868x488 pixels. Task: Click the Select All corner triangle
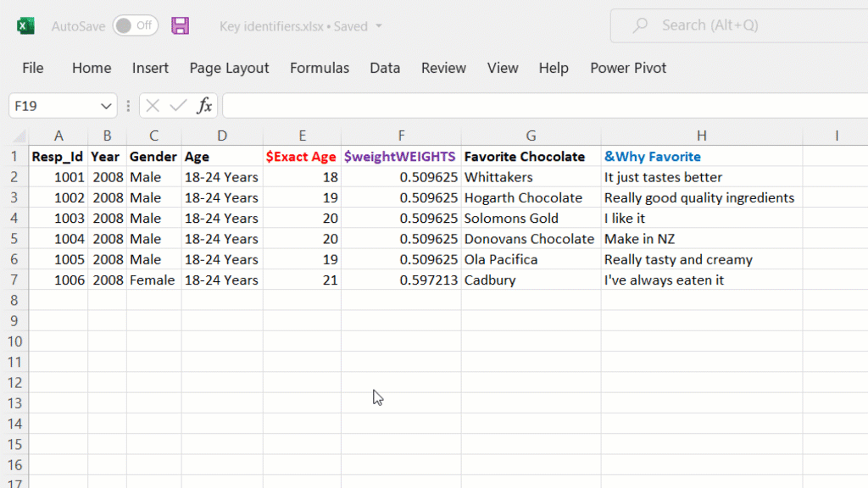click(x=19, y=136)
